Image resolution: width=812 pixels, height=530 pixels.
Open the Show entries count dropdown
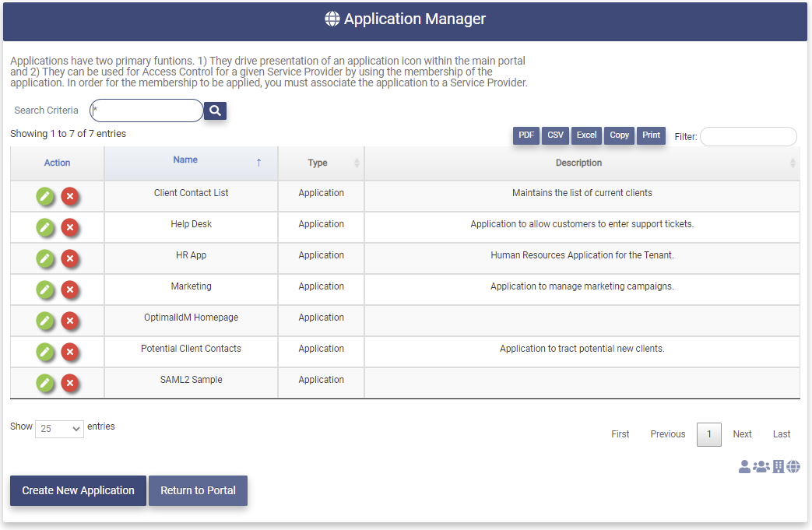tap(59, 429)
